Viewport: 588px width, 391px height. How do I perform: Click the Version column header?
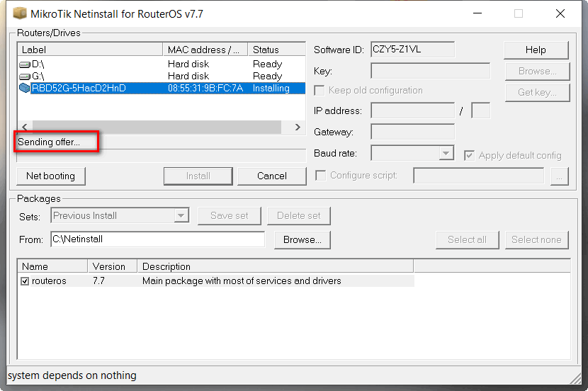[x=113, y=266]
